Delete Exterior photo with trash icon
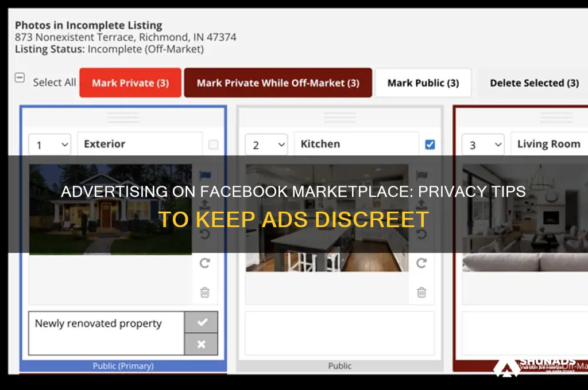 click(x=205, y=292)
